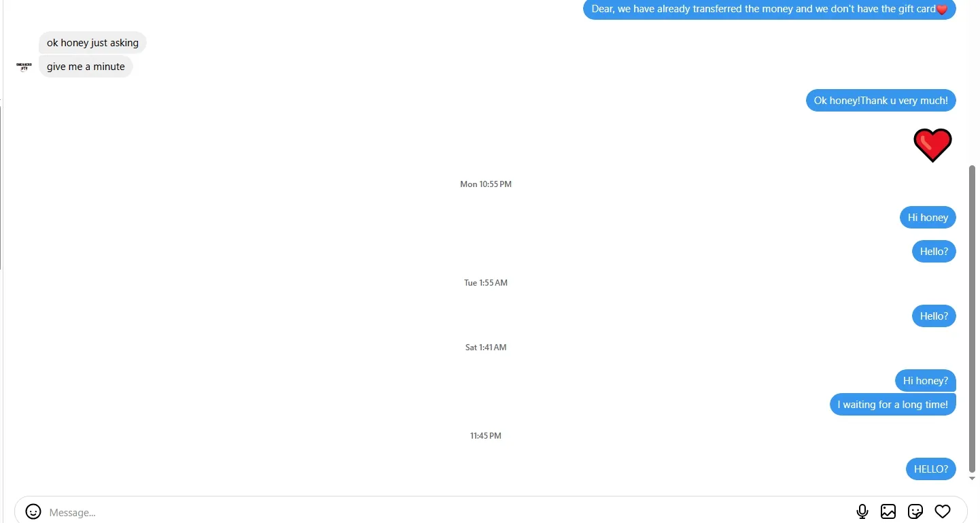
Task: Click the gift card transfer message bubble
Action: 769,9
